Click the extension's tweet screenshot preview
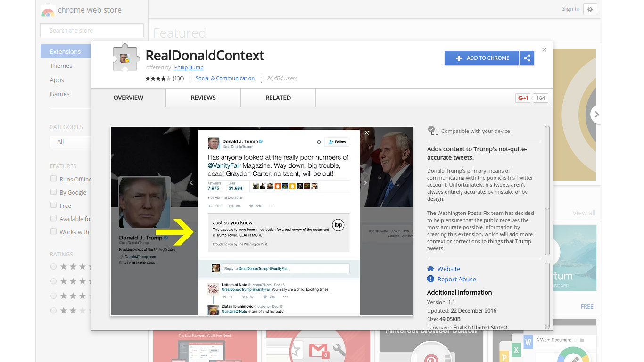Image resolution: width=644 pixels, height=362 pixels. [262, 221]
